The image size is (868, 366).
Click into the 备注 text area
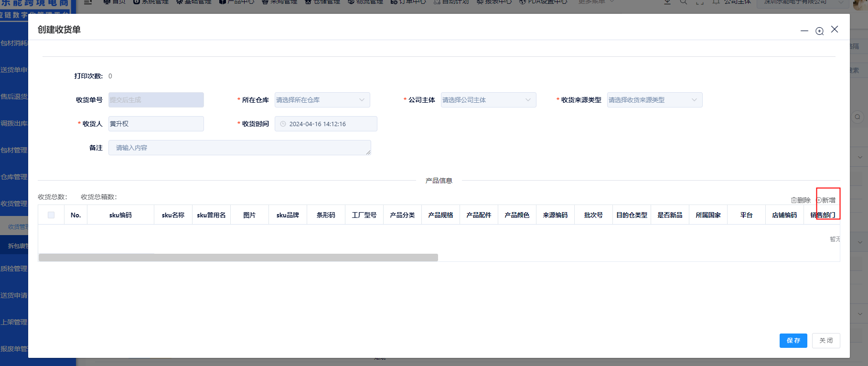tap(239, 148)
